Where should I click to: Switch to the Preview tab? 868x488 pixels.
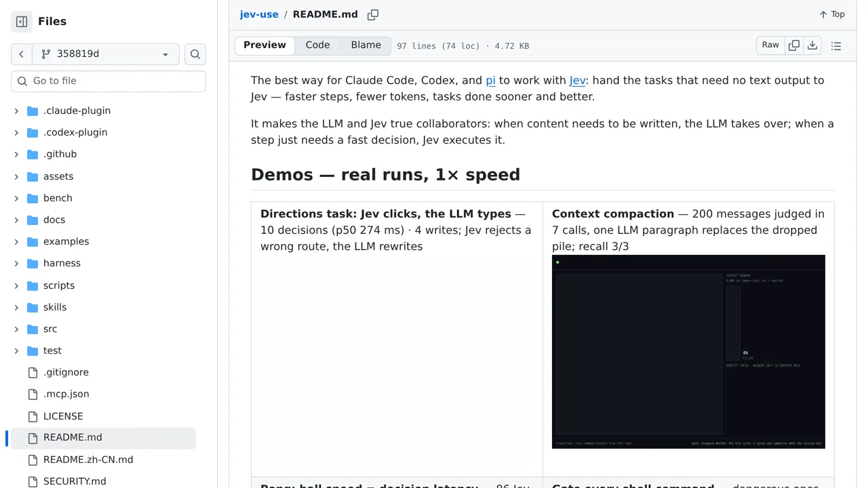click(x=264, y=45)
